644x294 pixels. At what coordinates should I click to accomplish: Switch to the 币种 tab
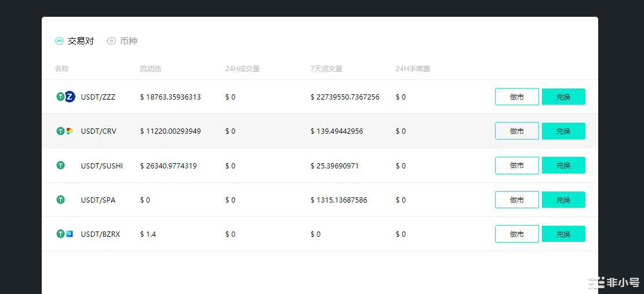(x=122, y=41)
